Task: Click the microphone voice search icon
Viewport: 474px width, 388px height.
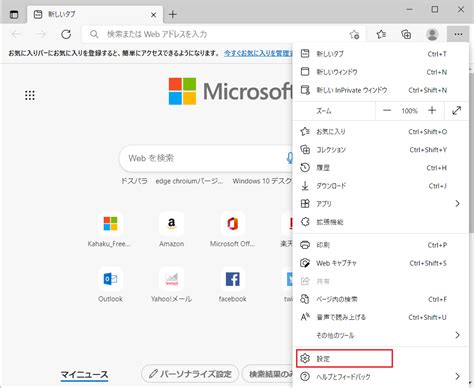Action: [290, 158]
